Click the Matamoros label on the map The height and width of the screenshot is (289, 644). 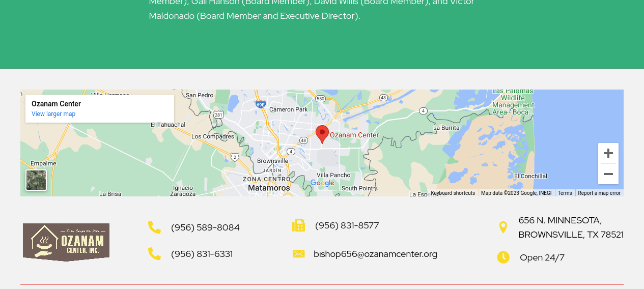[269, 188]
